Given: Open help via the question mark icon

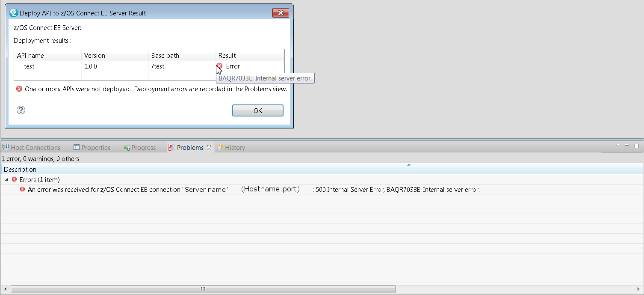Looking at the screenshot, I should [x=21, y=110].
